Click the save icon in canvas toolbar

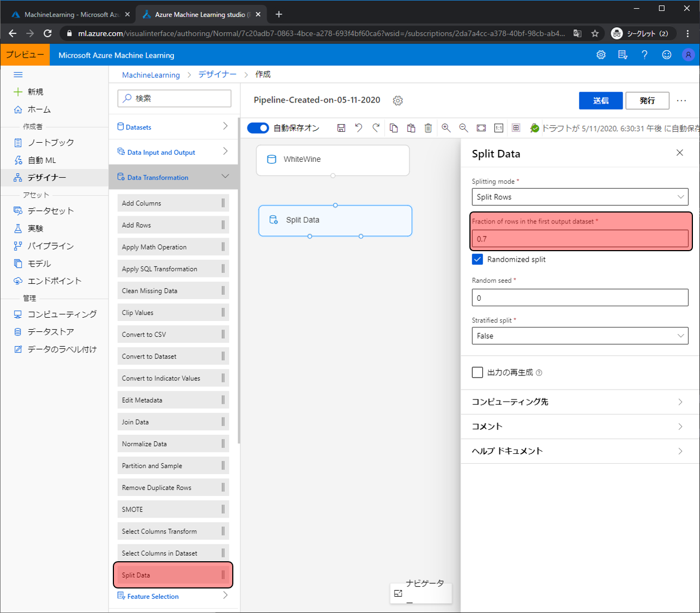pos(341,128)
